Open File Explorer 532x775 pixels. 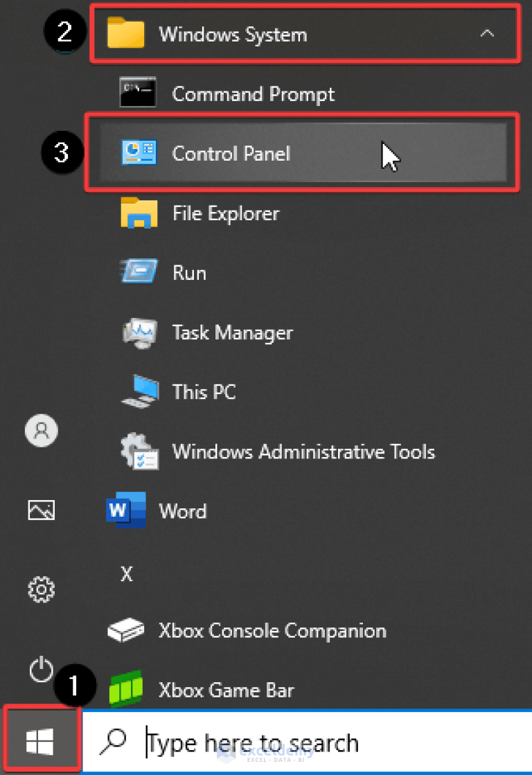(224, 213)
